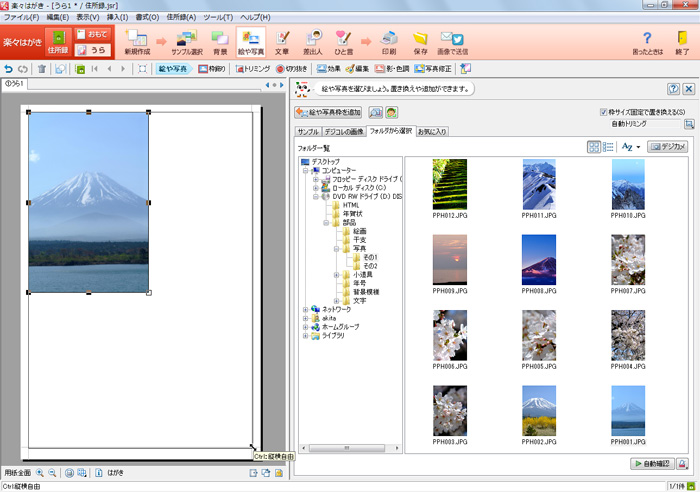Click the undo arrow icon
Viewport: 700px width, 492px height.
pyautogui.click(x=9, y=69)
